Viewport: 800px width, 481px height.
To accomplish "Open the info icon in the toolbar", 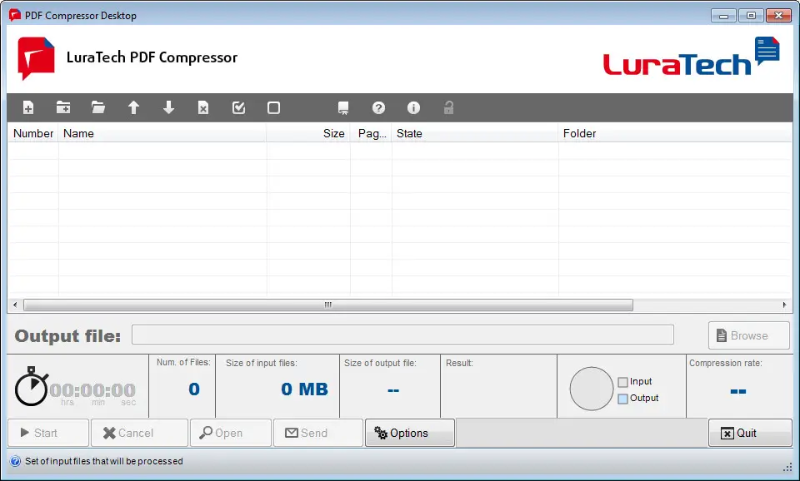I will pos(413,108).
